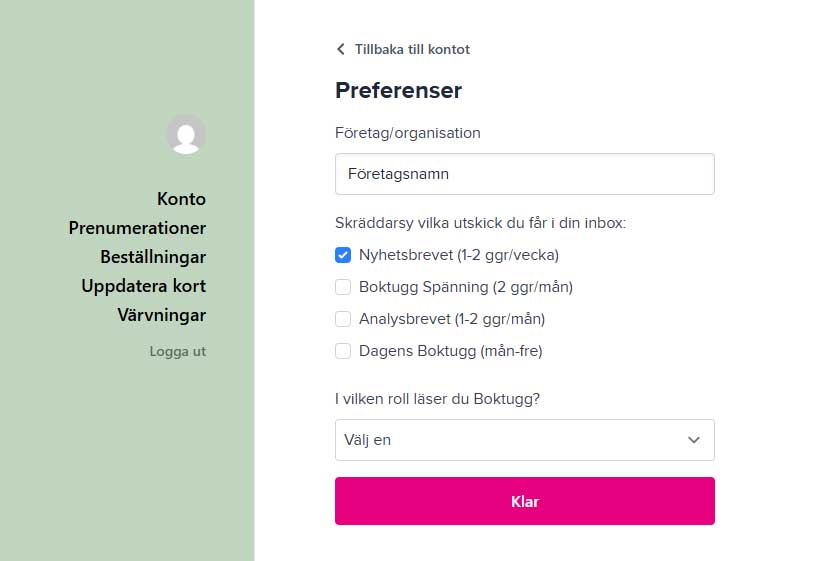The height and width of the screenshot is (561, 831).
Task: Focus the Företagsnamn input field
Action: [524, 174]
